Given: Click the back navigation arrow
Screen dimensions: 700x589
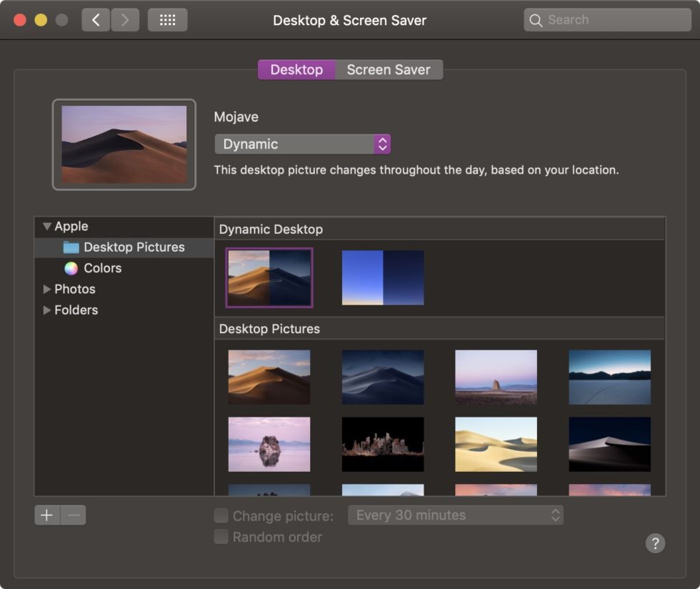Looking at the screenshot, I should (96, 19).
